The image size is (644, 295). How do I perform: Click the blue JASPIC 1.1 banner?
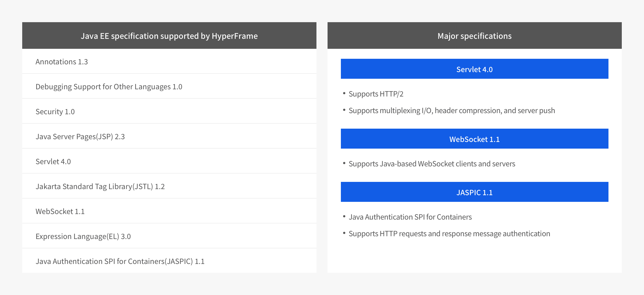(474, 192)
